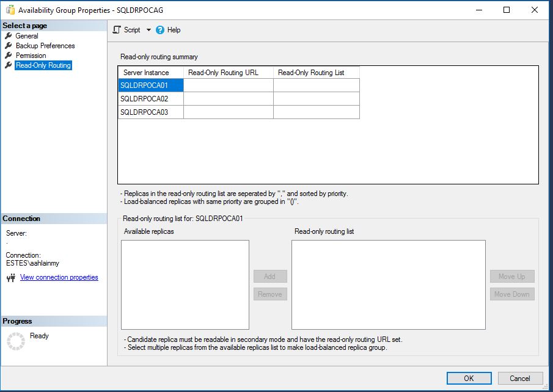553x392 pixels.
Task: Click the Read-Only Routing page icon
Action: pyautogui.click(x=9, y=65)
